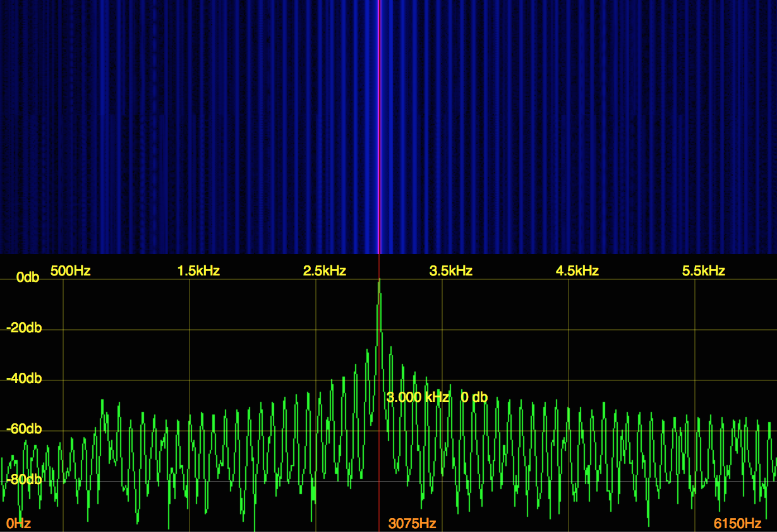Click the -60db amplitude label
Image resolution: width=777 pixels, height=532 pixels.
pos(24,429)
